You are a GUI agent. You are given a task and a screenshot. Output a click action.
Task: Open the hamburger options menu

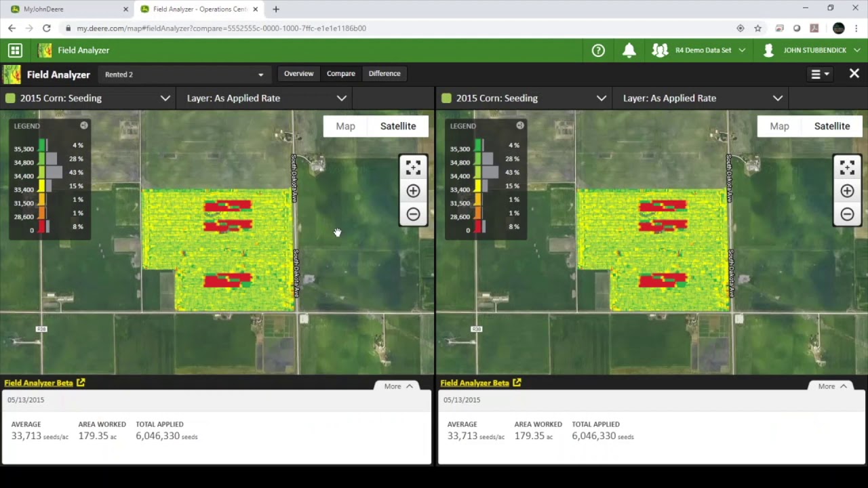click(x=820, y=75)
